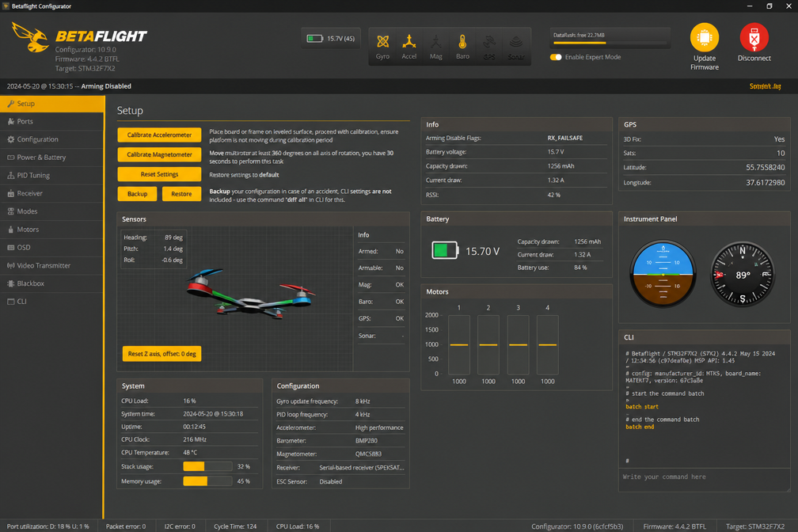Click Reset Z axis offset button
The width and height of the screenshot is (798, 532).
[161, 354]
